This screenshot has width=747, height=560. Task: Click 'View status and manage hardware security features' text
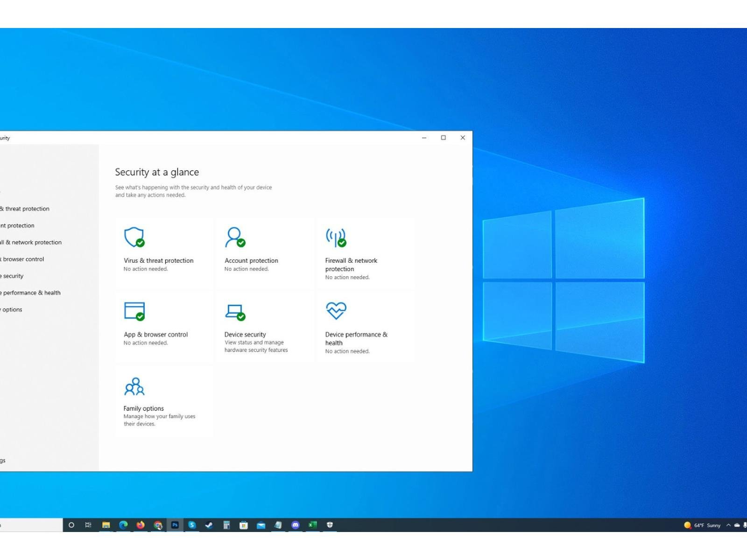256,346
